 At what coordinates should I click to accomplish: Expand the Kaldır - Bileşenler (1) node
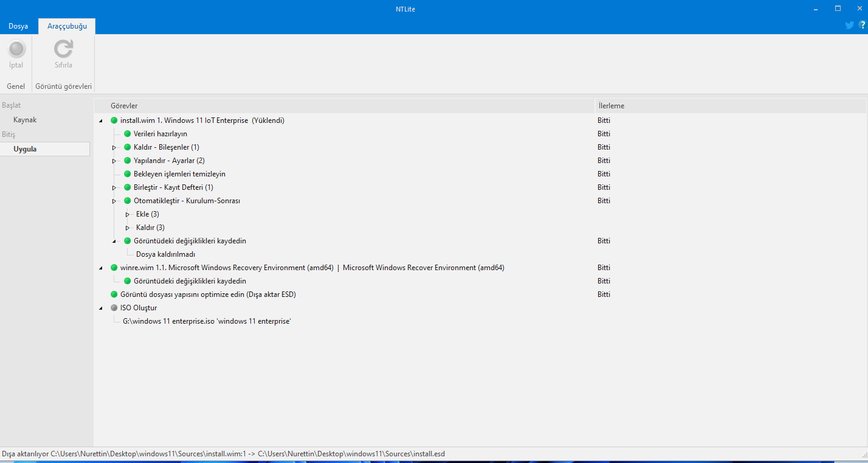coord(114,147)
